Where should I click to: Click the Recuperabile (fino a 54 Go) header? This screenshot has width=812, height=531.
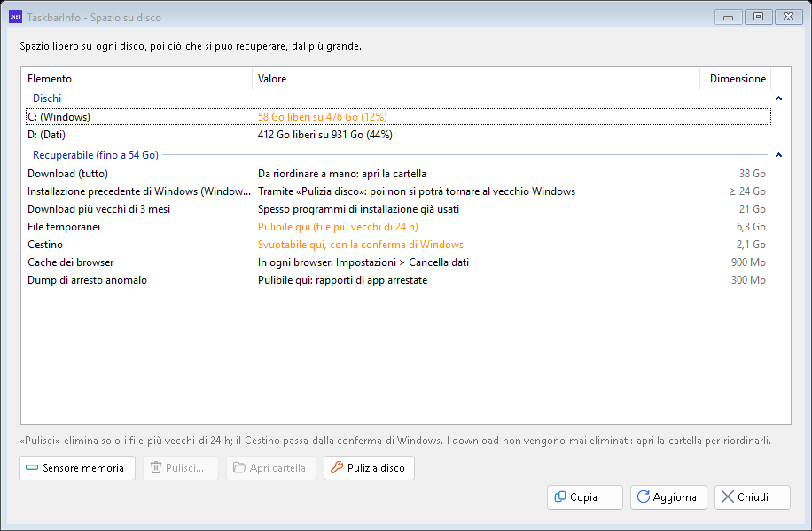[x=95, y=155]
